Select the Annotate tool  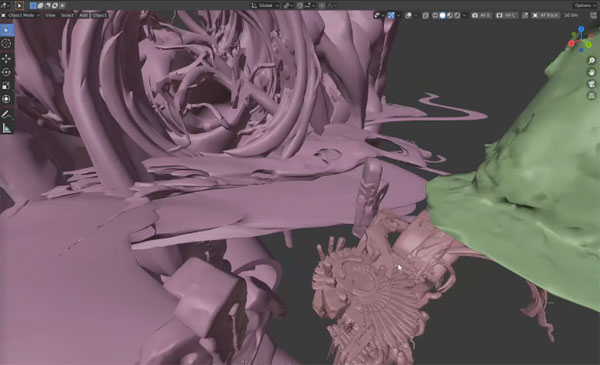6,114
